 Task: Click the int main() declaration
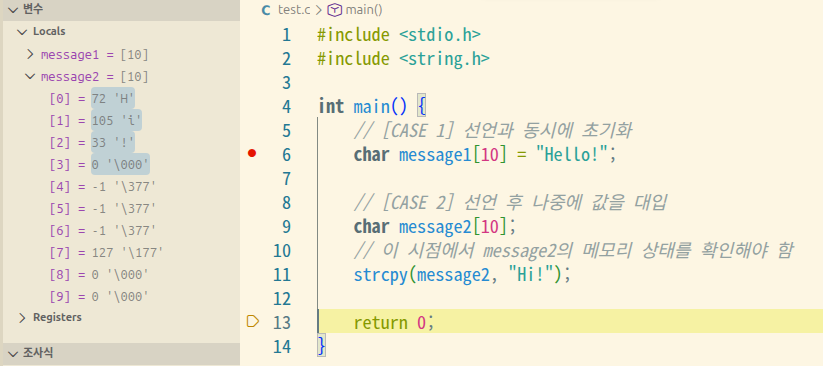pos(362,107)
